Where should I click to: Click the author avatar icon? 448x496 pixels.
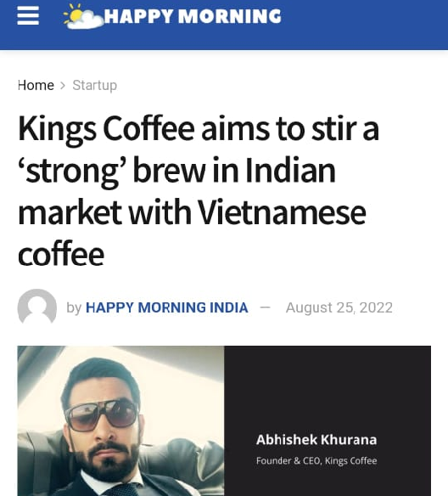coord(37,307)
